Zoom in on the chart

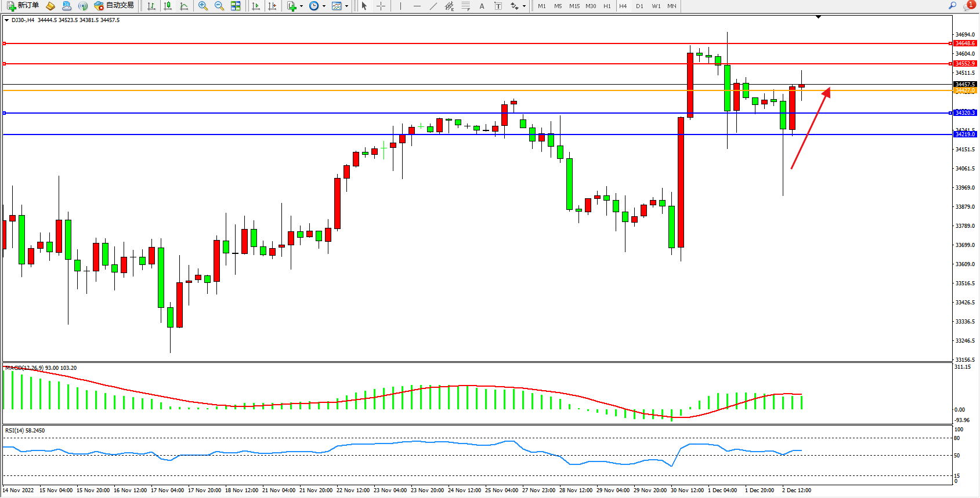click(x=203, y=6)
